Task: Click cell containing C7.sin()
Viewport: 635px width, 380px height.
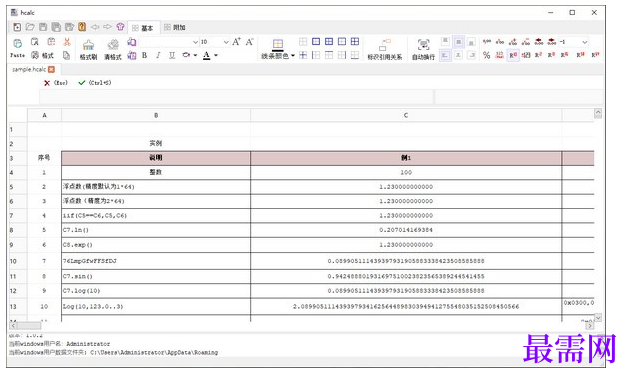Action: point(156,276)
